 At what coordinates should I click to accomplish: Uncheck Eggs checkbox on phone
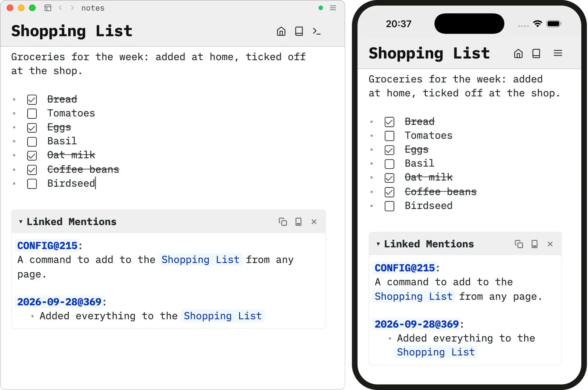[390, 150]
